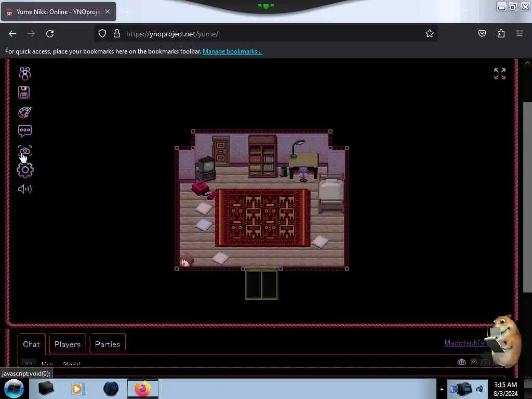The image size is (532, 399).
Task: Switch to the Chat tab
Action: pyautogui.click(x=31, y=344)
